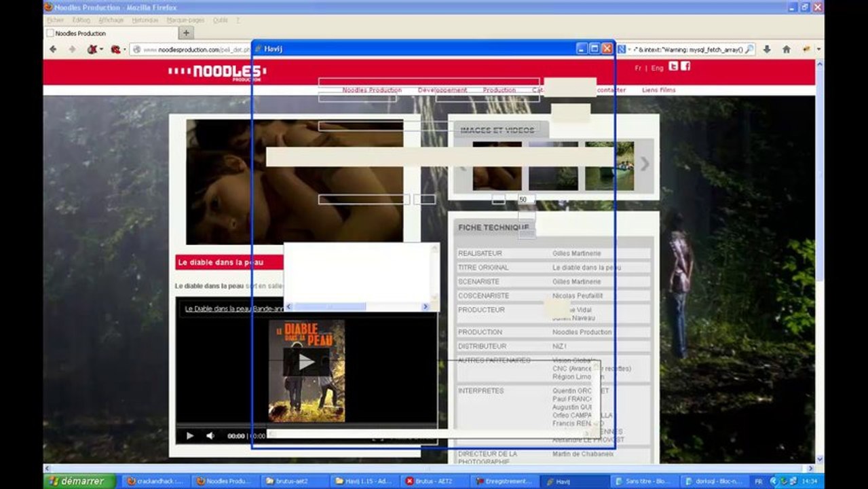Open the boat thumbnail in Images et Videos
Screen dimensions: 868x489
pyautogui.click(x=609, y=166)
